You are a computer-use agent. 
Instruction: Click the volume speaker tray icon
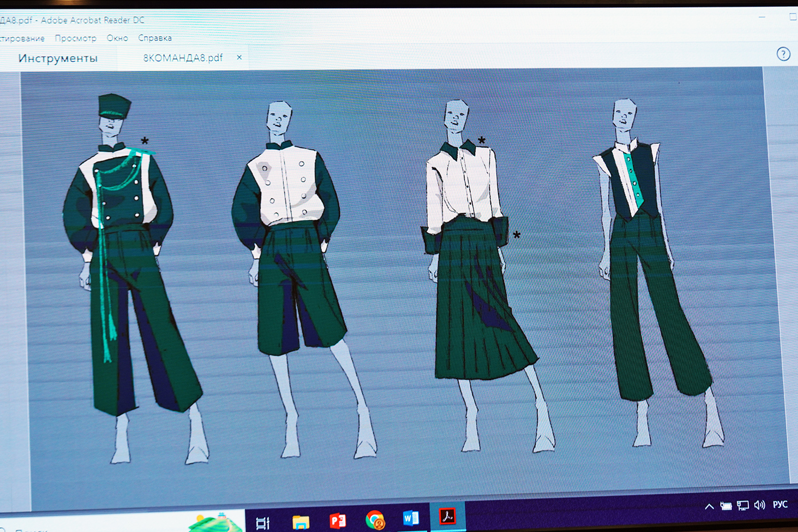point(759,505)
